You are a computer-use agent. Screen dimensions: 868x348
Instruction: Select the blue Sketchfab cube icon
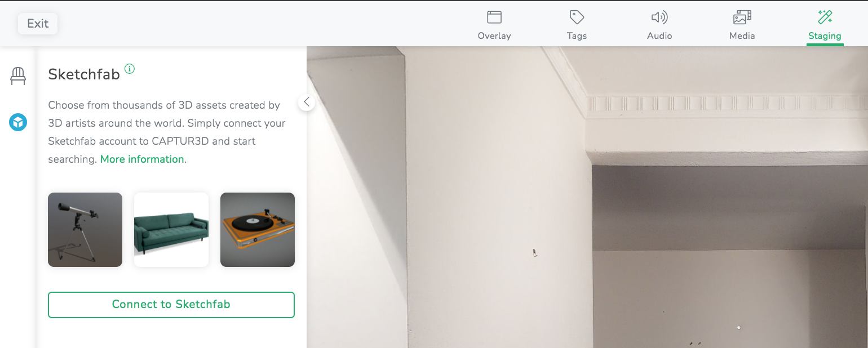click(x=18, y=122)
